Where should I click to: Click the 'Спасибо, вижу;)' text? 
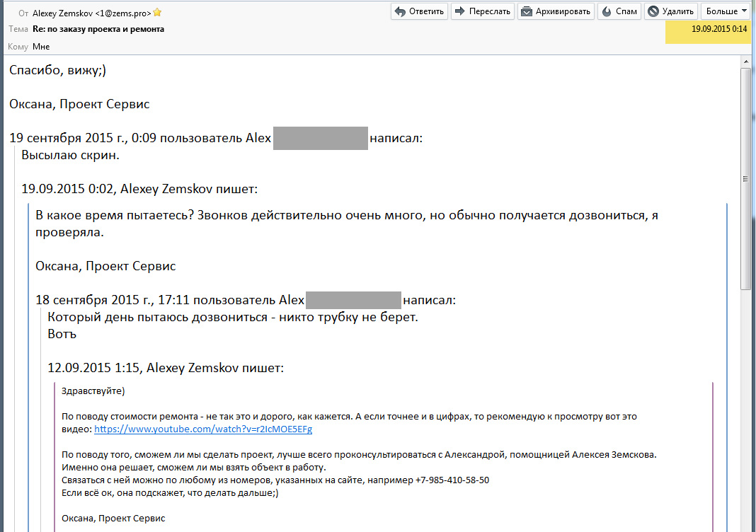tap(57, 70)
